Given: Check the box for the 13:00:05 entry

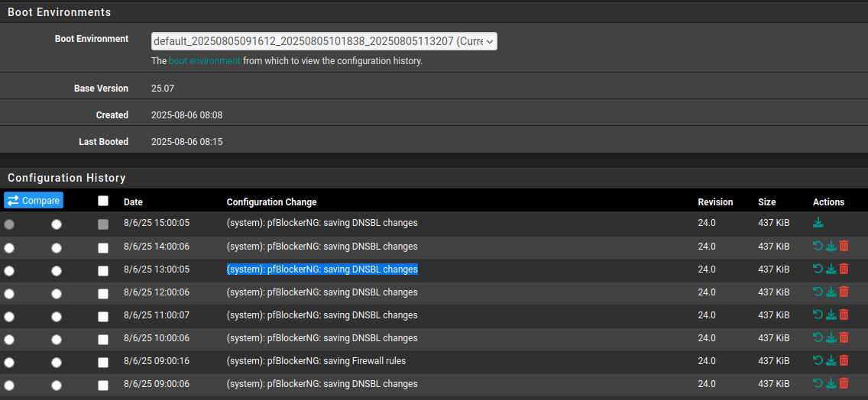Looking at the screenshot, I should pos(103,271).
